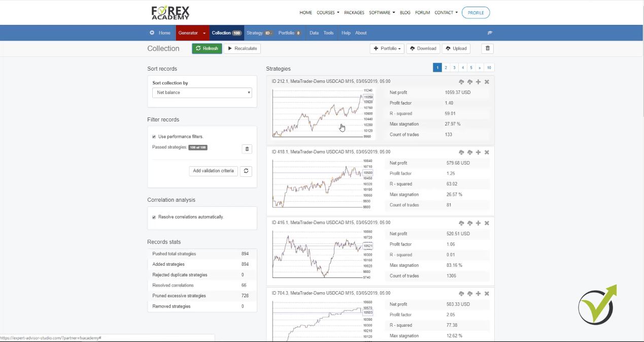Image resolution: width=644 pixels, height=342 pixels.
Task: Click the Forex Academy logo
Action: point(171,12)
